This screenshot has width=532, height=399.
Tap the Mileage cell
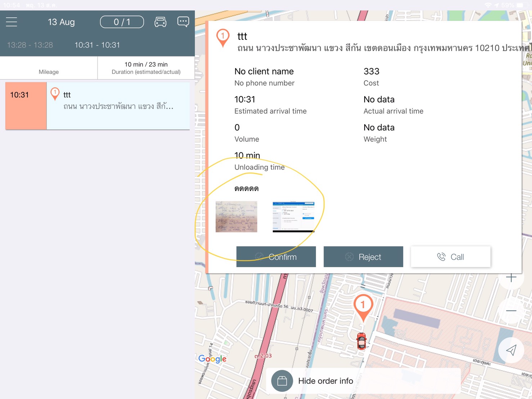[x=49, y=68]
